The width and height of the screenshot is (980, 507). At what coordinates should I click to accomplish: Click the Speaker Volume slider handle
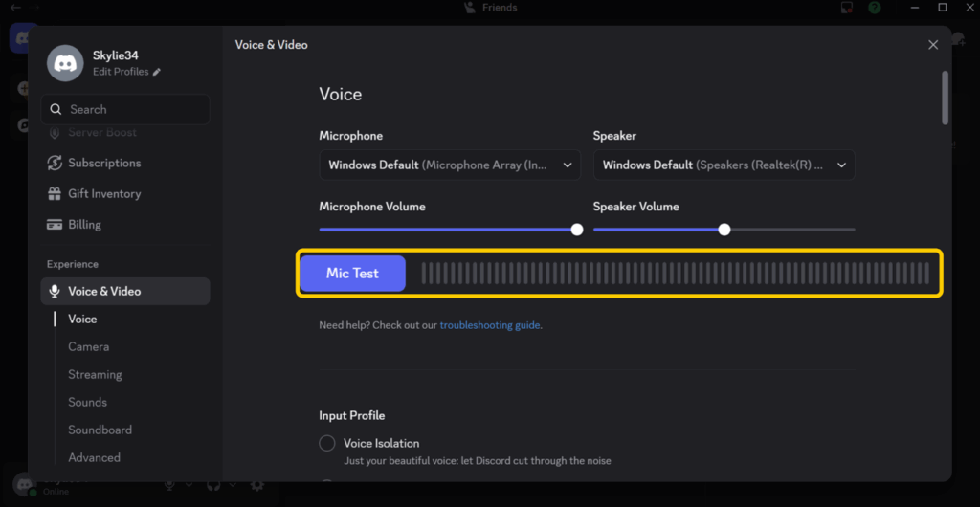point(724,230)
